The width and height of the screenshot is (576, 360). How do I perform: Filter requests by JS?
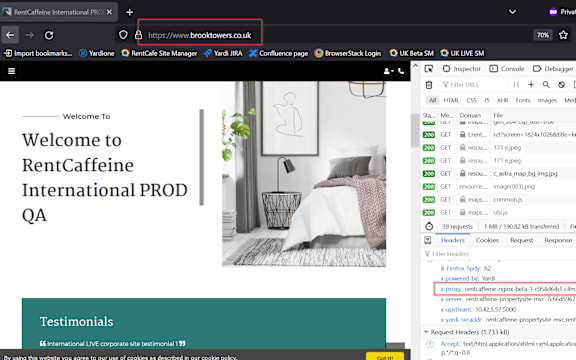[487, 100]
